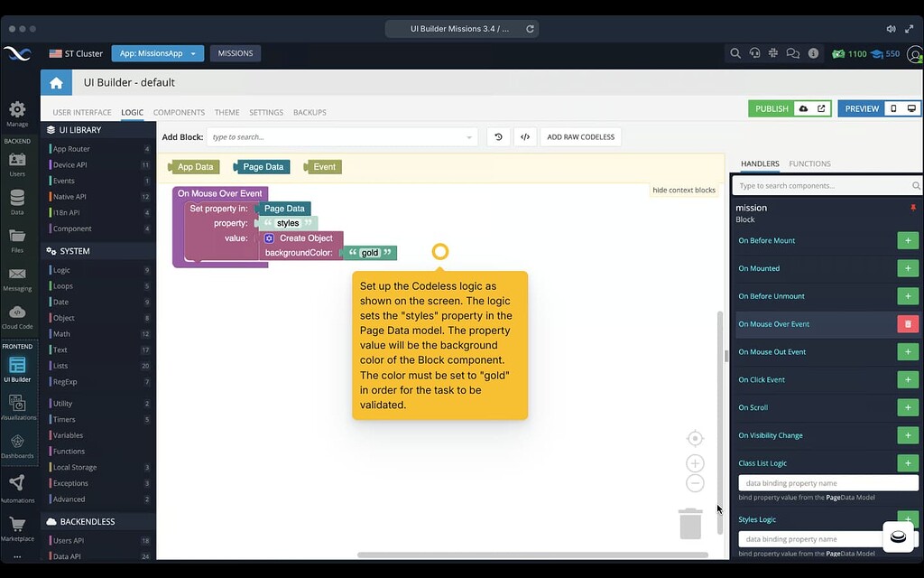Open the user profile avatar
This screenshot has height=578, width=924.
coord(916,54)
